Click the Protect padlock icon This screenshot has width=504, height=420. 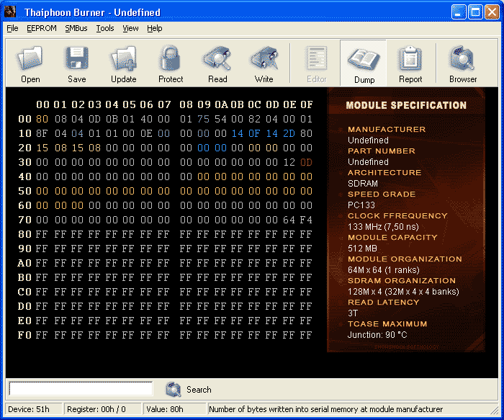click(x=170, y=58)
